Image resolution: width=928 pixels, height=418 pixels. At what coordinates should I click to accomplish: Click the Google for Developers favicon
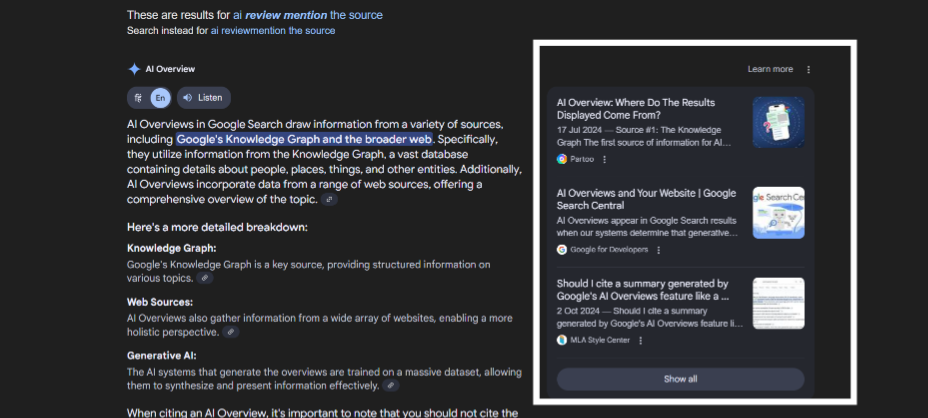click(562, 250)
